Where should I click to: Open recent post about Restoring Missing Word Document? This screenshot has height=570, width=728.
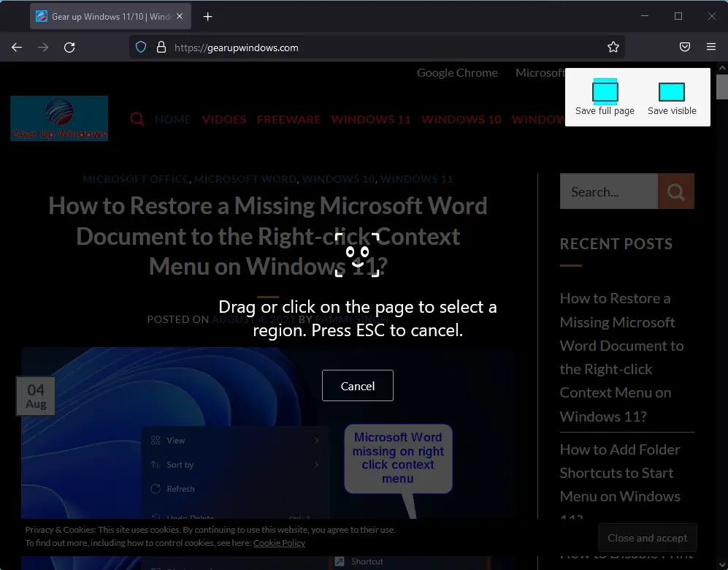tap(621, 357)
